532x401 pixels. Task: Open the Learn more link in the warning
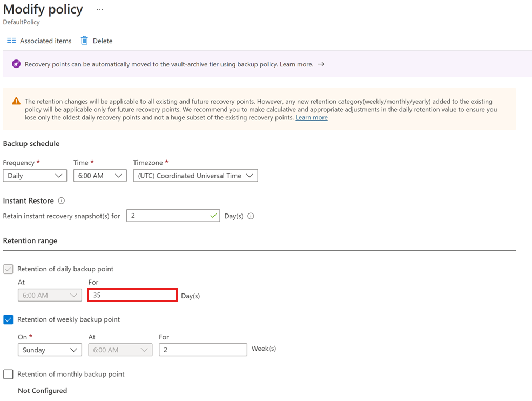311,117
